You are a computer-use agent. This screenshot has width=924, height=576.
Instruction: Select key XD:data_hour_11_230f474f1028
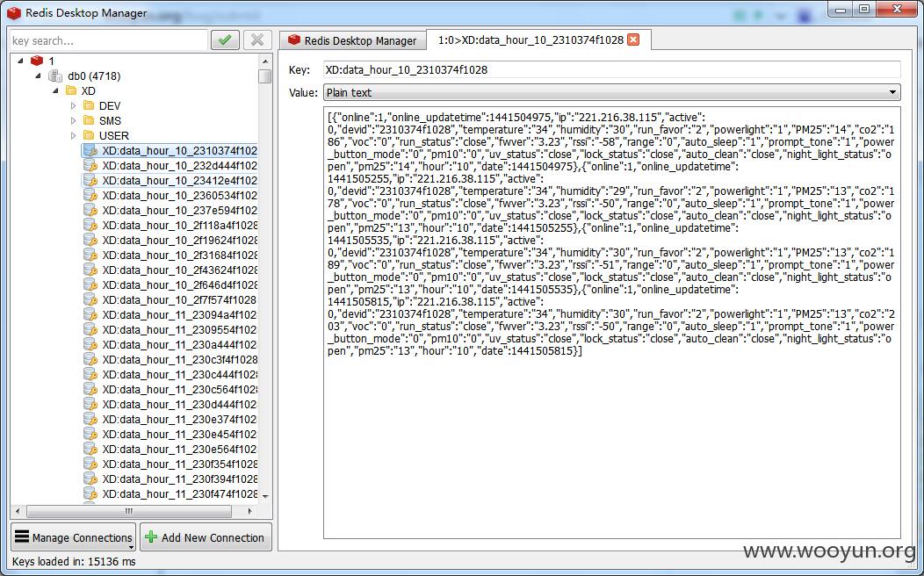179,494
